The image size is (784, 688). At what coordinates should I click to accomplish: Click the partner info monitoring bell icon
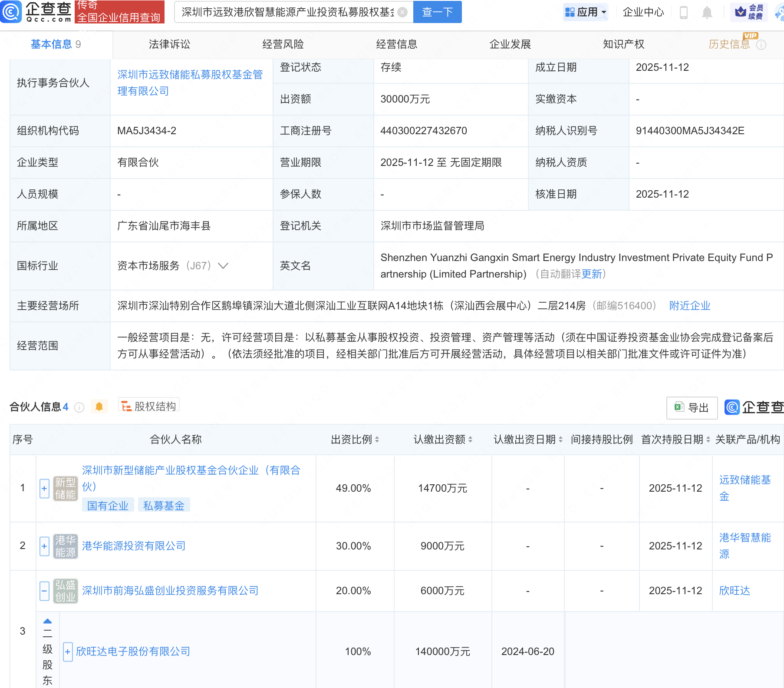coord(99,407)
